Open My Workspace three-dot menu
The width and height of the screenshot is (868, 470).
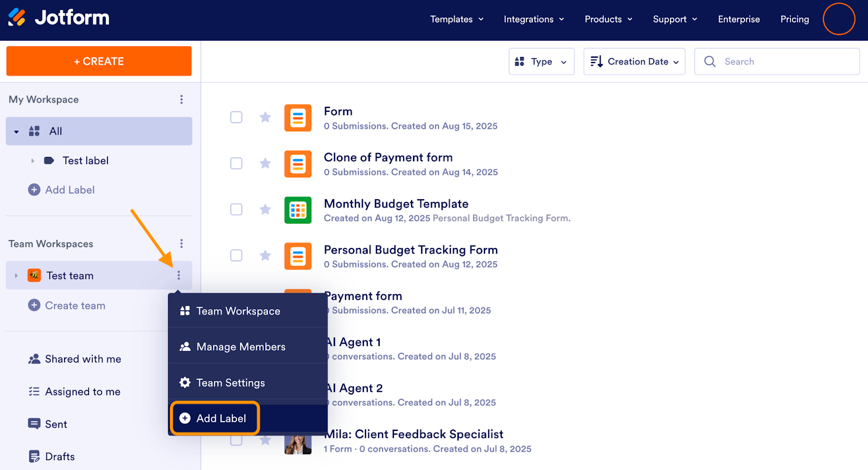click(181, 99)
